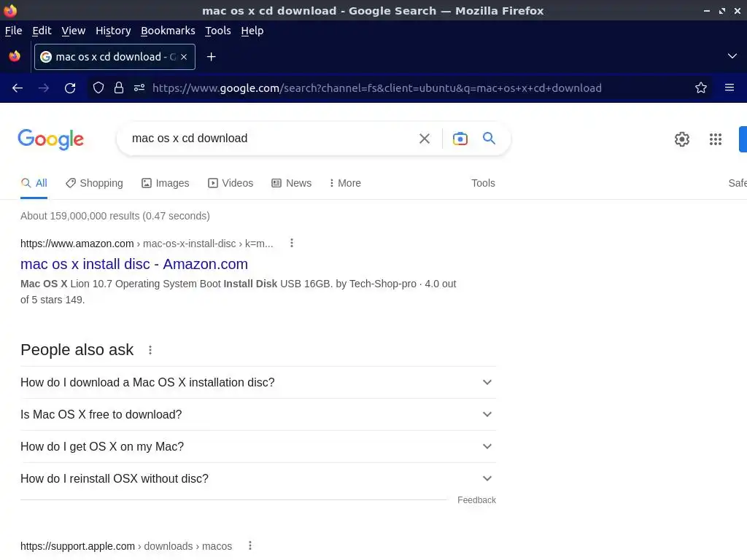Close the 'mac os x cd download' tab
Screen dimensions: 747x560
(184, 57)
